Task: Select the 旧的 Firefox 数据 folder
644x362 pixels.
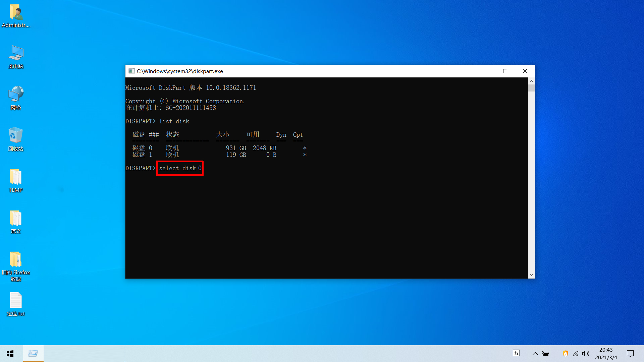Action: click(16, 266)
